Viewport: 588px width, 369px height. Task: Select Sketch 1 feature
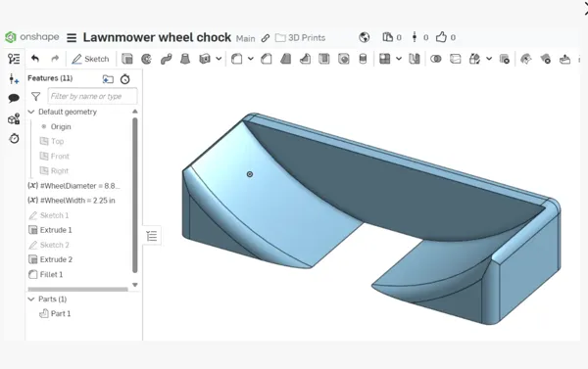pyautogui.click(x=49, y=215)
